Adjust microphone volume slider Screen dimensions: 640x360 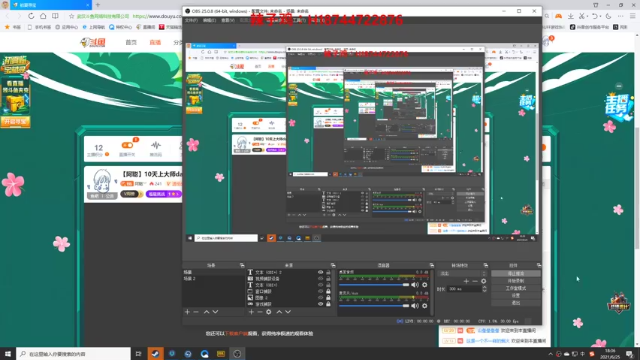pyautogui.click(x=373, y=306)
